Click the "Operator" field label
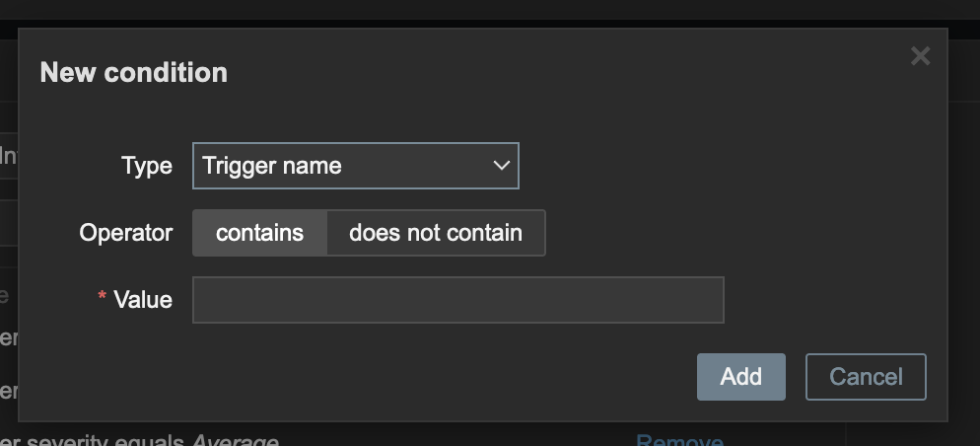980x446 pixels. pos(125,233)
